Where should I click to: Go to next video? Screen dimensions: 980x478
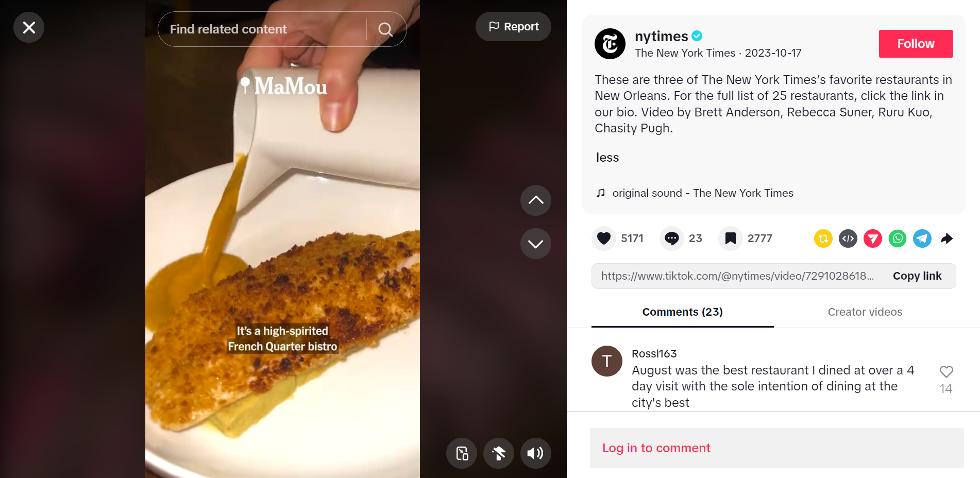click(535, 244)
